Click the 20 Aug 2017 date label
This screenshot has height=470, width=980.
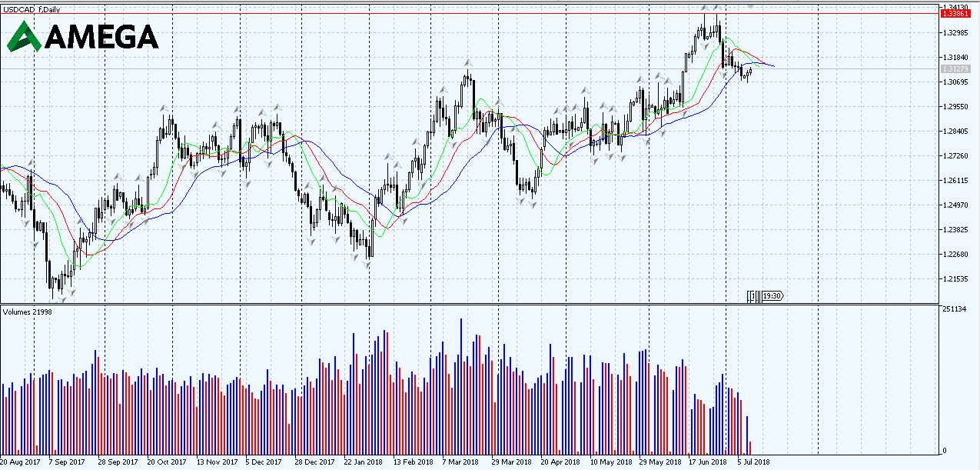(21, 462)
